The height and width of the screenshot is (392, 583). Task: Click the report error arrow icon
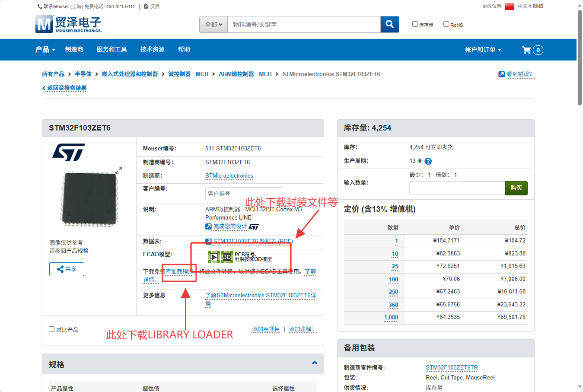coord(501,74)
